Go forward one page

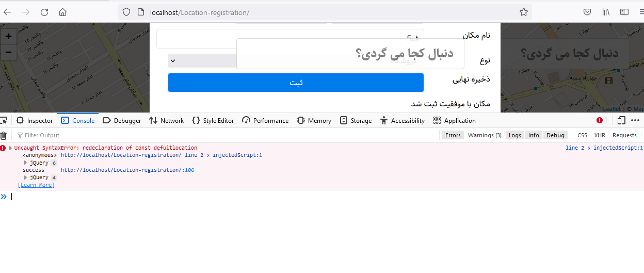coord(26,12)
